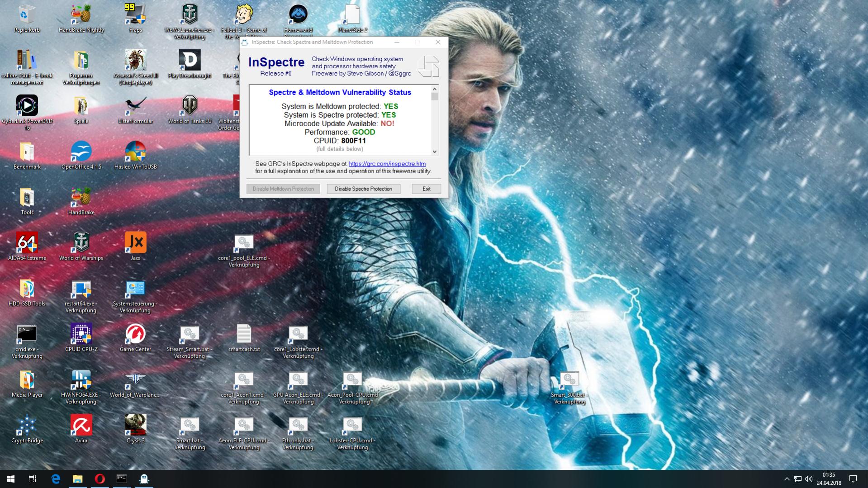Screen dimensions: 868x488
Task: Open volume control in system tray
Action: 809,479
